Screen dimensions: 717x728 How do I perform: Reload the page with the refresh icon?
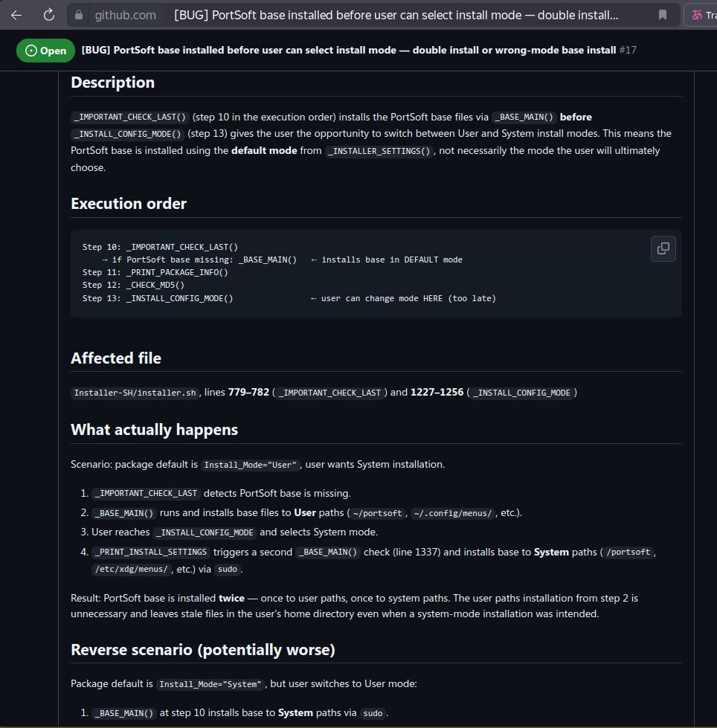[x=49, y=16]
